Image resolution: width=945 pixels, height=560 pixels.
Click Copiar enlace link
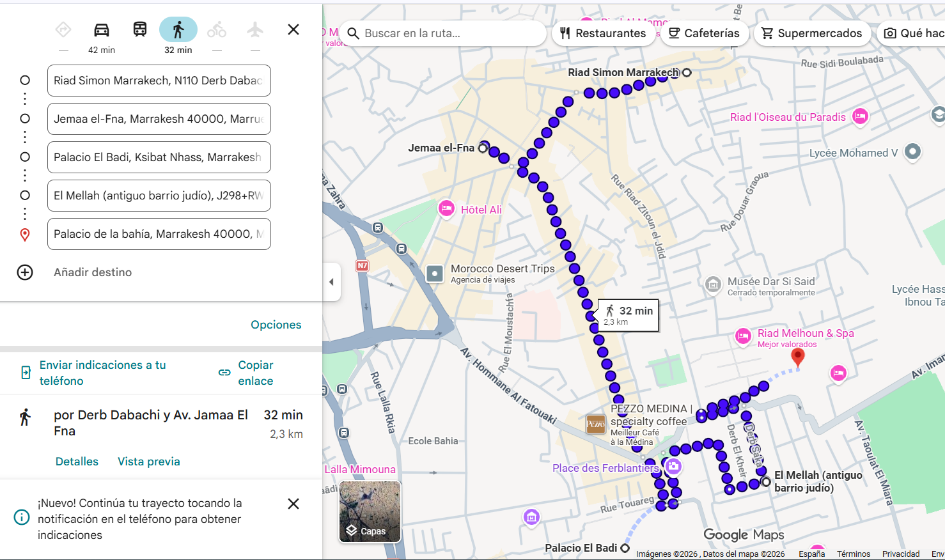click(246, 373)
